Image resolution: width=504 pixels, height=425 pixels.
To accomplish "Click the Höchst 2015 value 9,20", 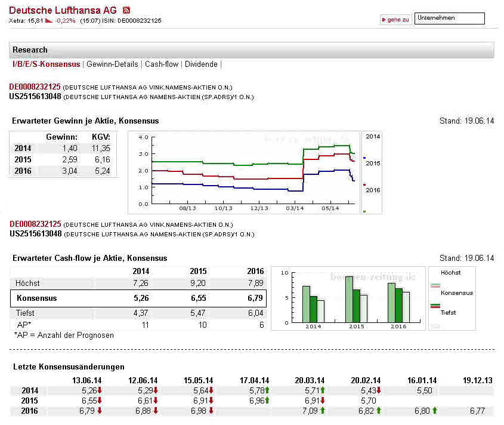I will (197, 283).
